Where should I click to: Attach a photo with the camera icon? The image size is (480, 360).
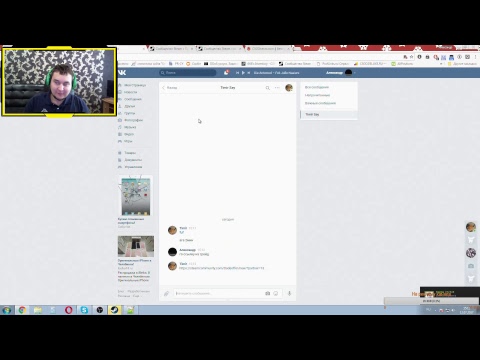pos(267,293)
